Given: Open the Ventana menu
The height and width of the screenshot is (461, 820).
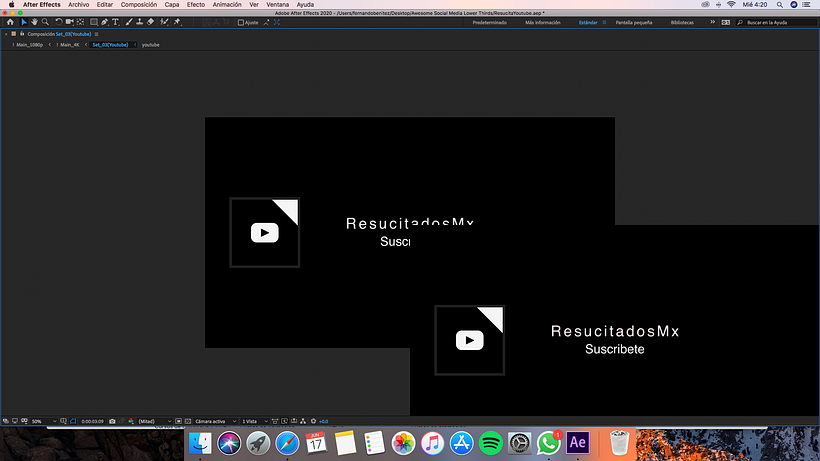Looking at the screenshot, I should coord(277,5).
